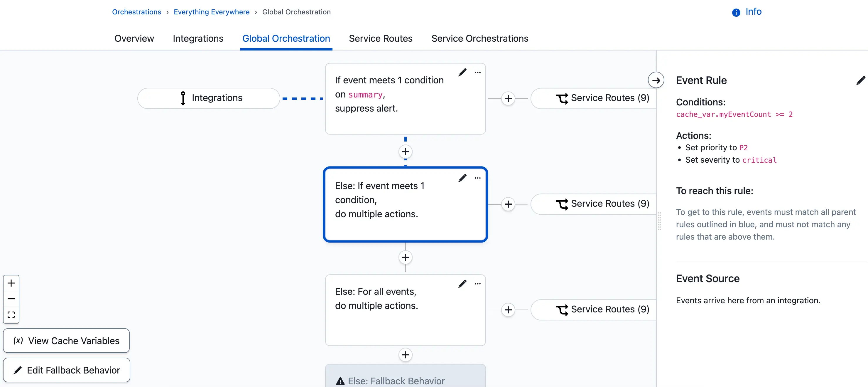Open ellipsis menu on selected Else If rule

pyautogui.click(x=477, y=178)
